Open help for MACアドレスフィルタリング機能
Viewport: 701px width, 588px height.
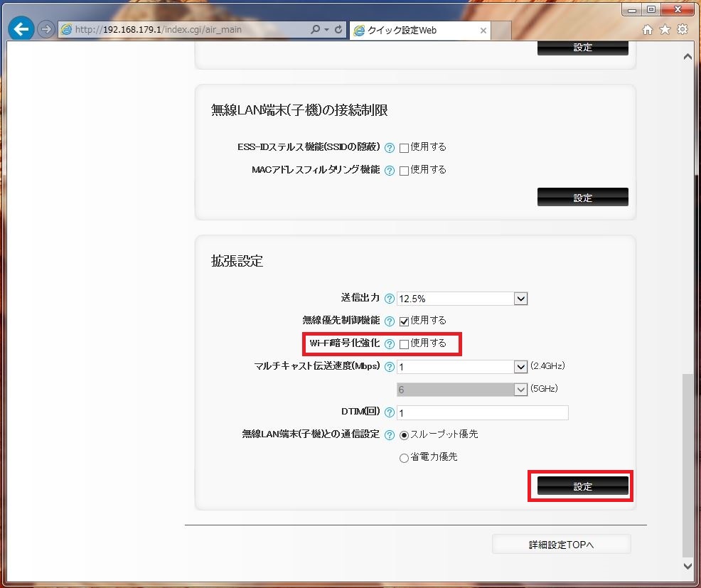390,171
